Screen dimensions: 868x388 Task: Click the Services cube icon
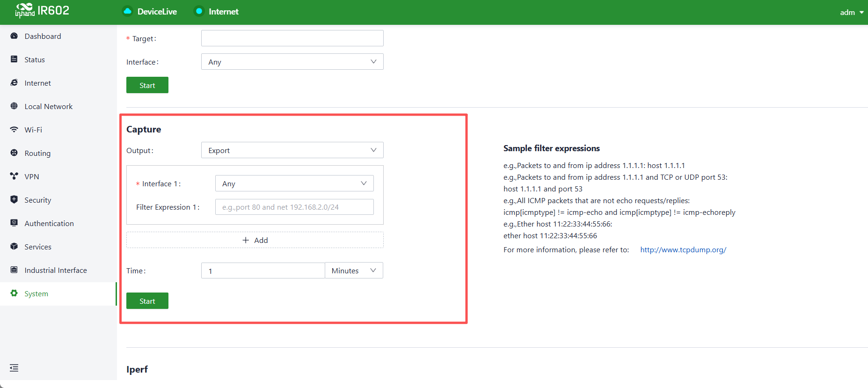click(x=14, y=246)
